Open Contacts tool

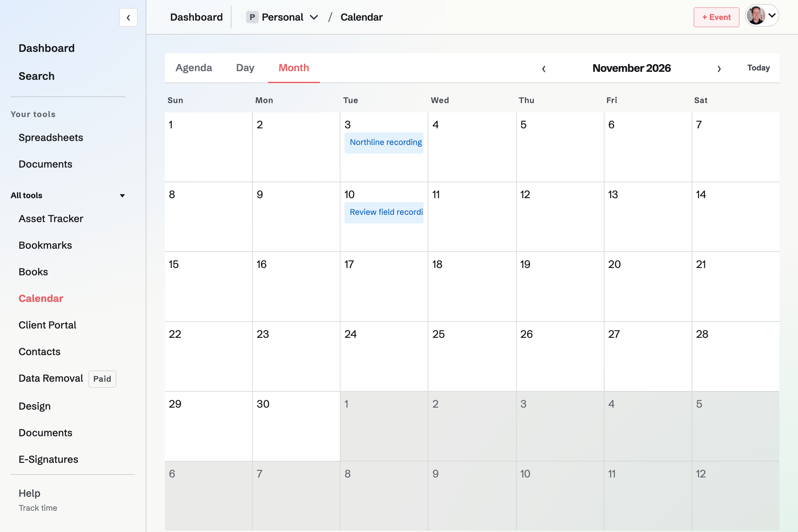coord(40,351)
